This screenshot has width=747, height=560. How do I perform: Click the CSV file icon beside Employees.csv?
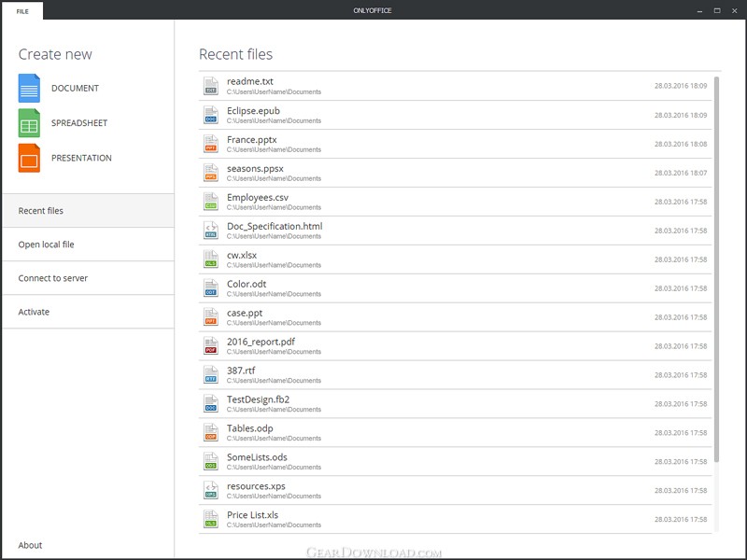pyautogui.click(x=211, y=202)
